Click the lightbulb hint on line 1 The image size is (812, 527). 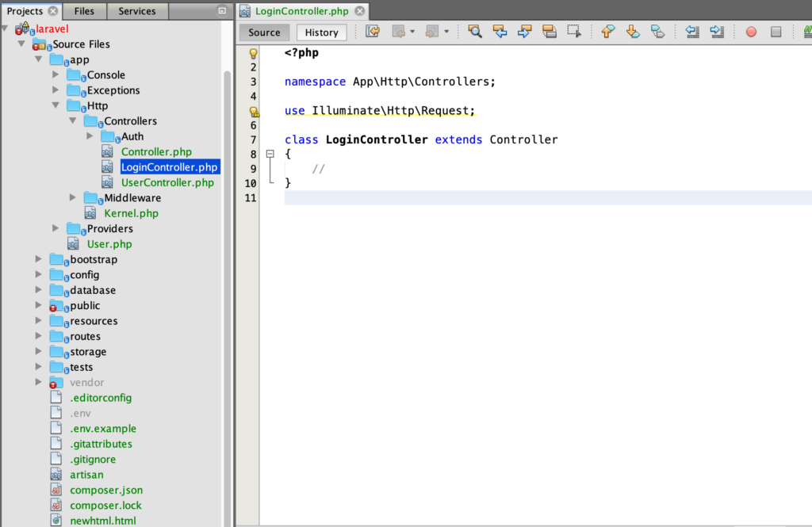tap(253, 52)
